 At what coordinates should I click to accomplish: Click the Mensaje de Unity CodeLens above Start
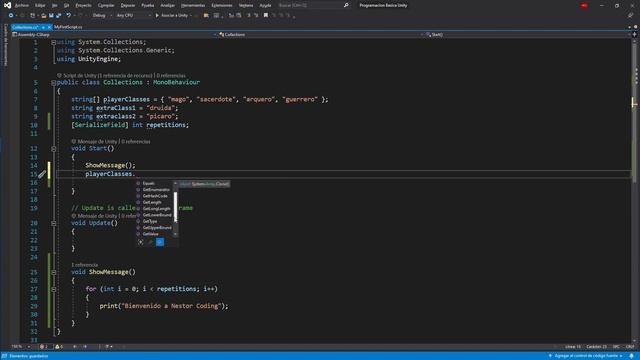coord(95,142)
